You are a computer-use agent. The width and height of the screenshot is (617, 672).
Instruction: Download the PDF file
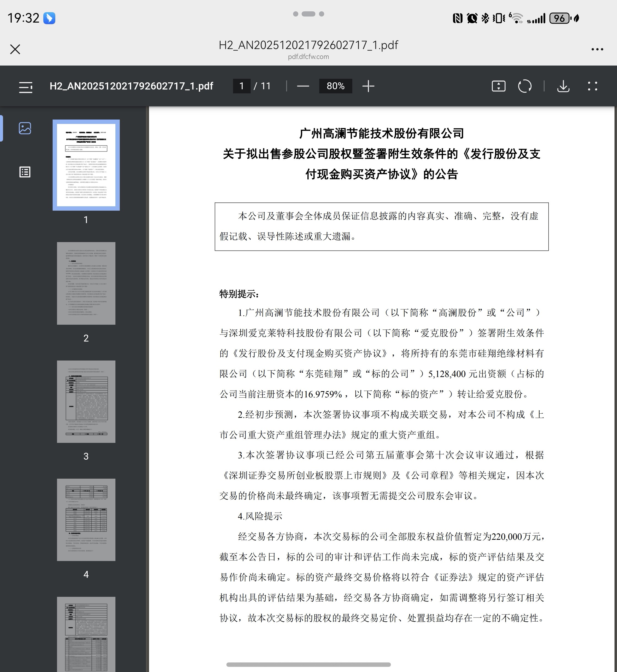pos(563,86)
